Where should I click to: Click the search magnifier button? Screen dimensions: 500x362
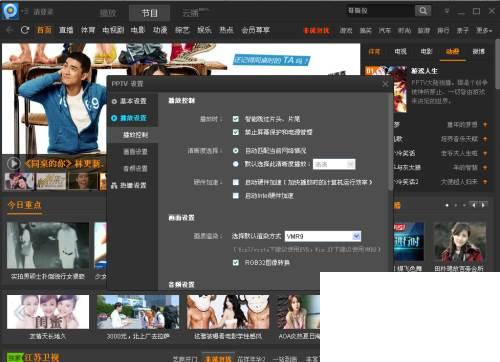coord(423,11)
